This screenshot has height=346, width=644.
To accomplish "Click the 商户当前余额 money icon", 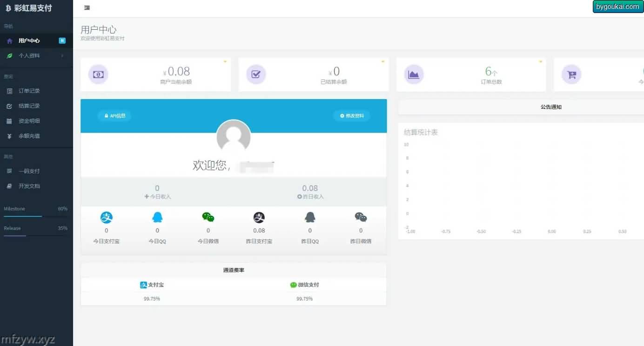I will 98,74.
